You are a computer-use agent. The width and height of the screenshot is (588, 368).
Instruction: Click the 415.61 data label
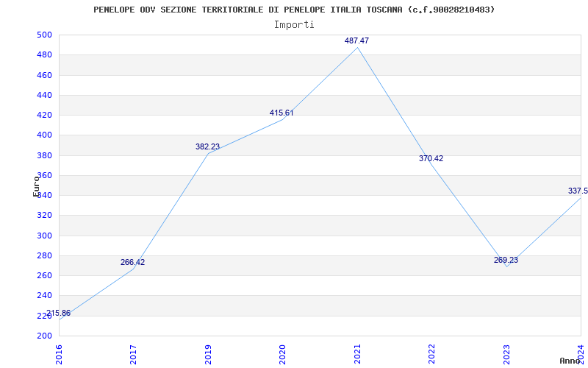[x=282, y=113]
